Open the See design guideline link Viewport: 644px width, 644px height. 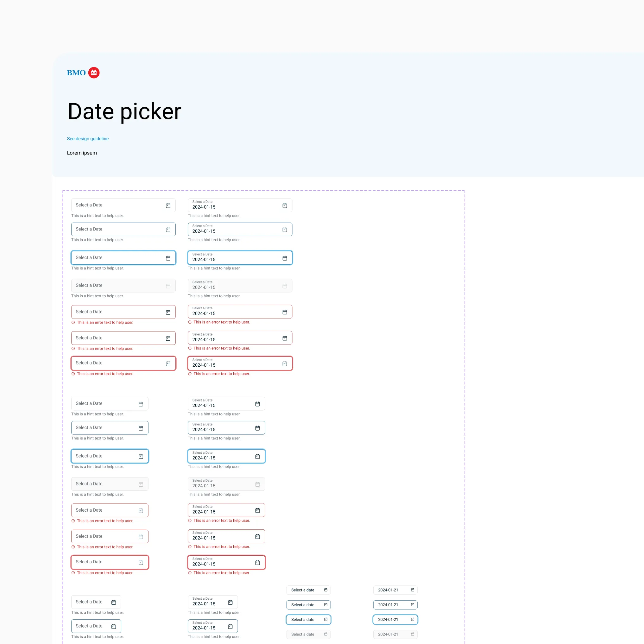88,139
